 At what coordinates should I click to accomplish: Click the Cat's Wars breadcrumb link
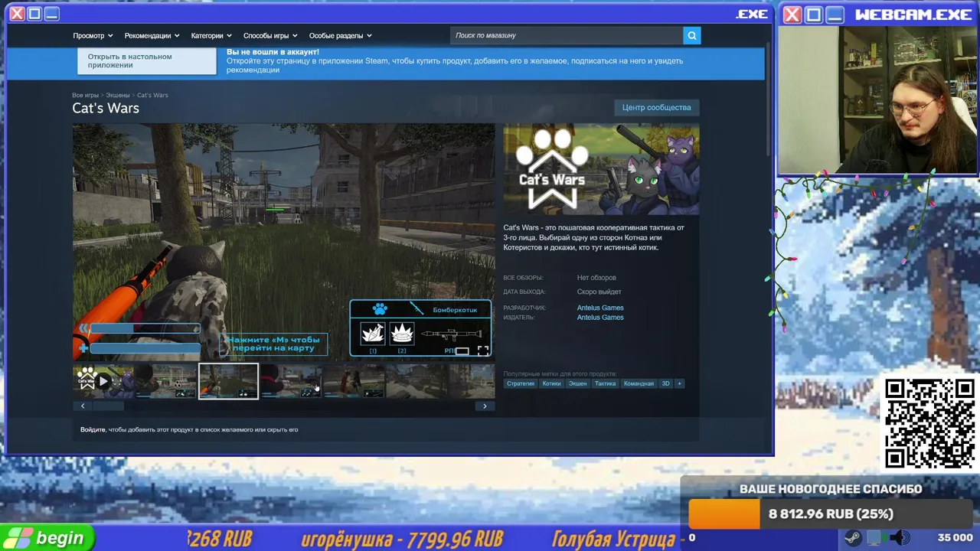(152, 95)
